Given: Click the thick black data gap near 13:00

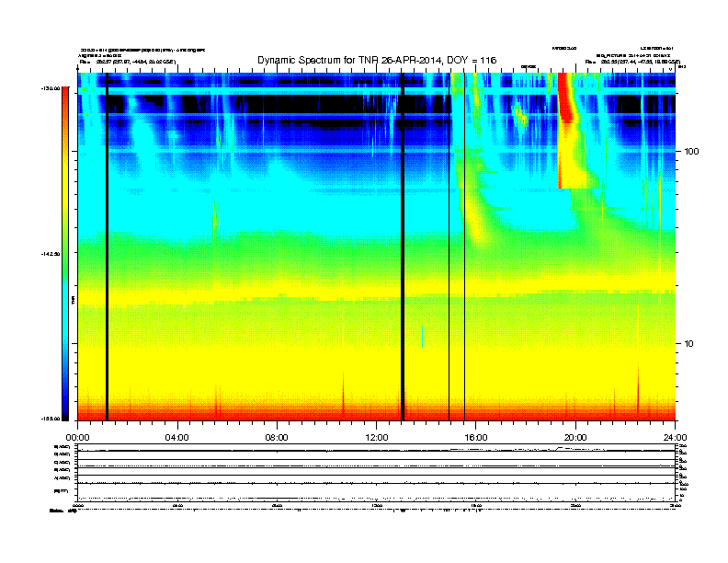Looking at the screenshot, I should [403, 247].
